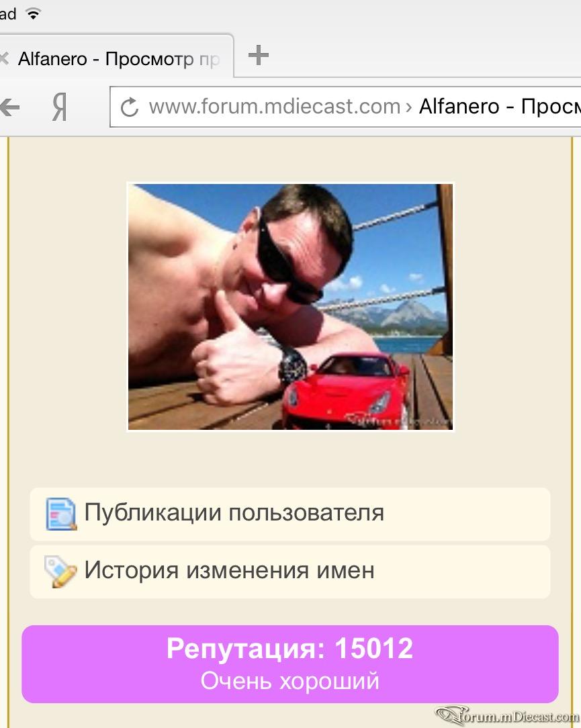Reload the page with circular arrow icon

[x=130, y=107]
